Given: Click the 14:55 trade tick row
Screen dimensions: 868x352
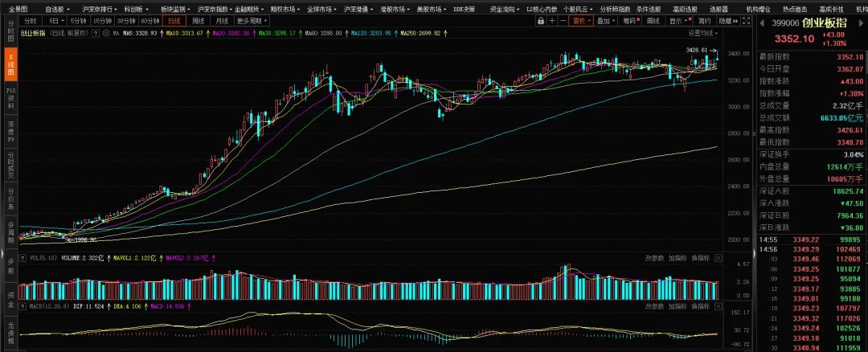Looking at the screenshot, I should coord(810,239).
